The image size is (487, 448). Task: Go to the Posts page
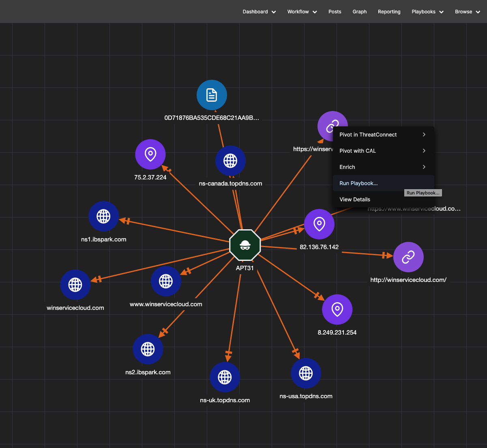(335, 12)
